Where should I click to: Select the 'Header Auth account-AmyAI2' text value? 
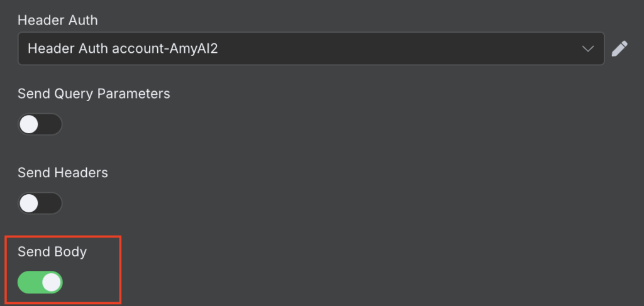[123, 49]
